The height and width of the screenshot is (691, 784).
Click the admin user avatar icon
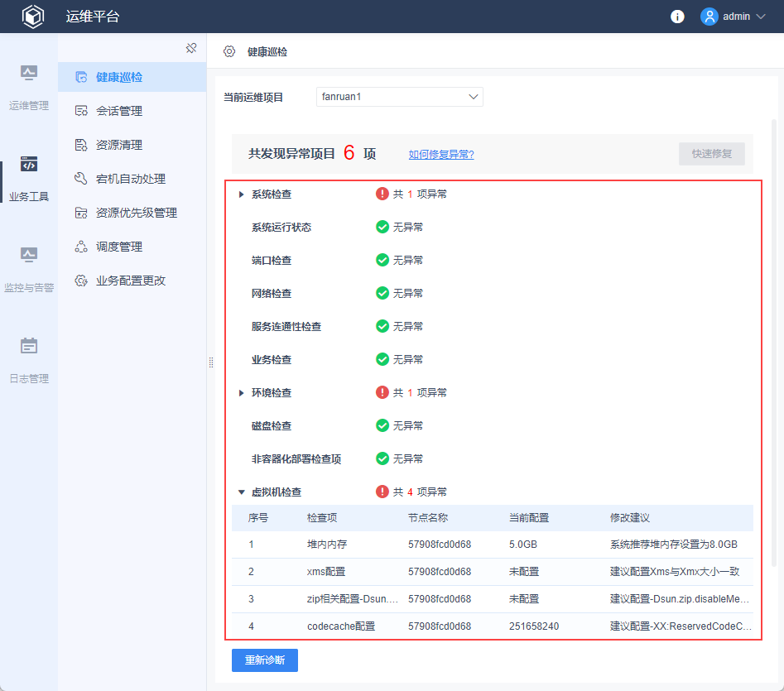[x=709, y=17]
